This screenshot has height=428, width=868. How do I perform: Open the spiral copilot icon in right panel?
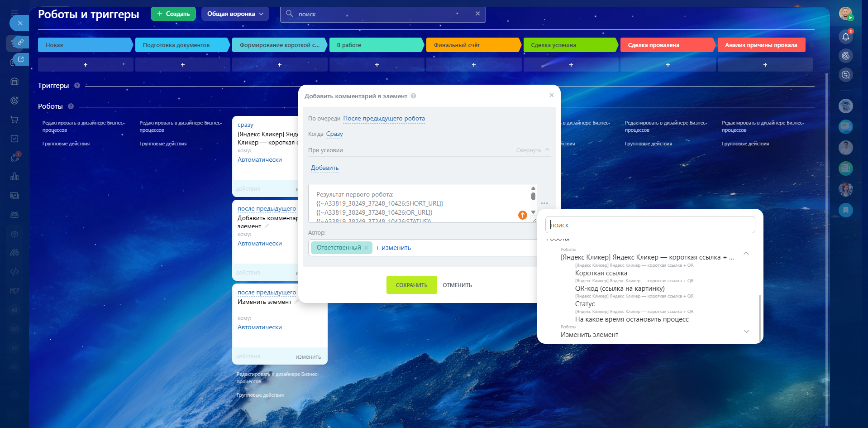[845, 56]
